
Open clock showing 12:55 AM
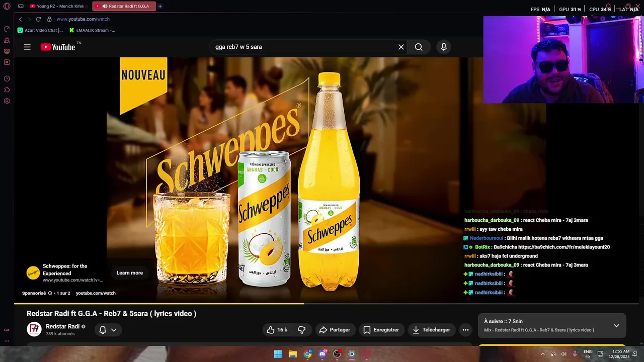click(x=620, y=354)
